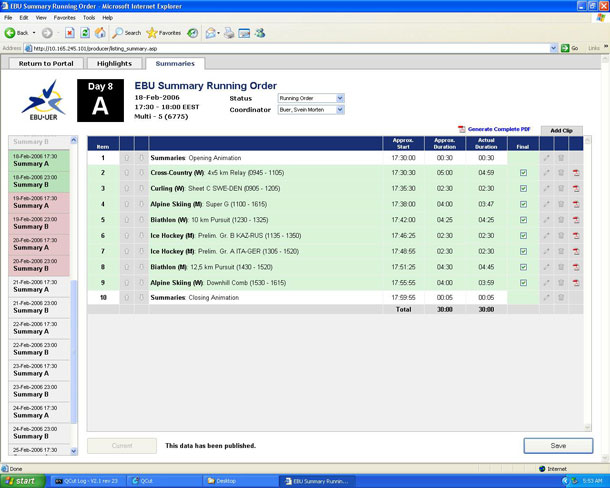Toggle Final checkbox for Biathlon 10 km Pursuit
Screen dimensions: 610x488
coord(523,220)
